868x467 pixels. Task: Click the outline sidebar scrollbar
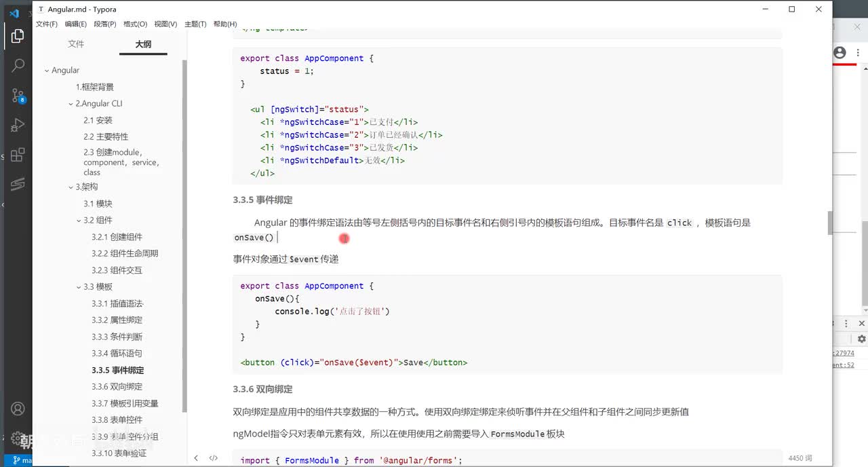tap(184, 236)
